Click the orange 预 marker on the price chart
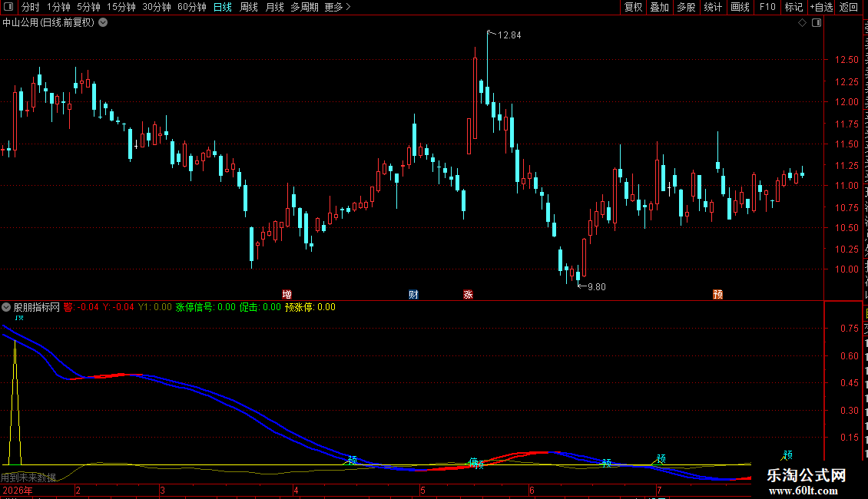The height and width of the screenshot is (499, 868). [718, 294]
